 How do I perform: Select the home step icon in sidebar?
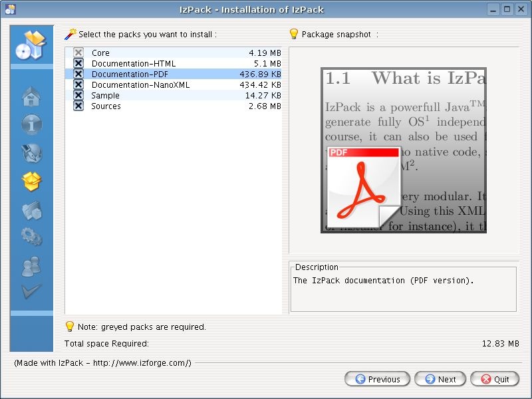(31, 96)
